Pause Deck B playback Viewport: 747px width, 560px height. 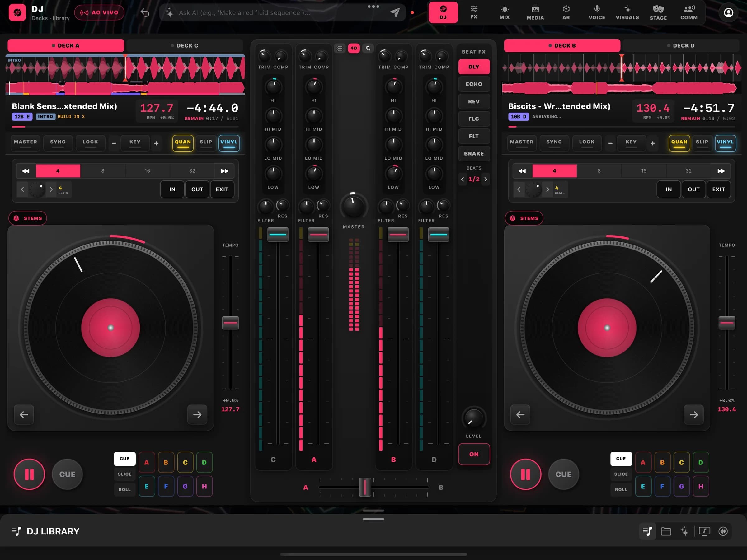[x=525, y=474]
